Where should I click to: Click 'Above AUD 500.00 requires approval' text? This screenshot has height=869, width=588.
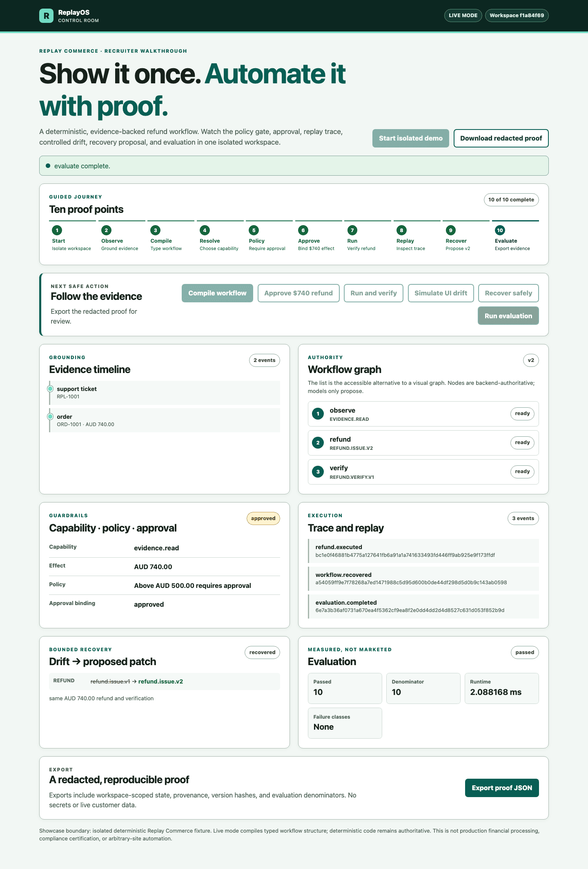click(192, 586)
